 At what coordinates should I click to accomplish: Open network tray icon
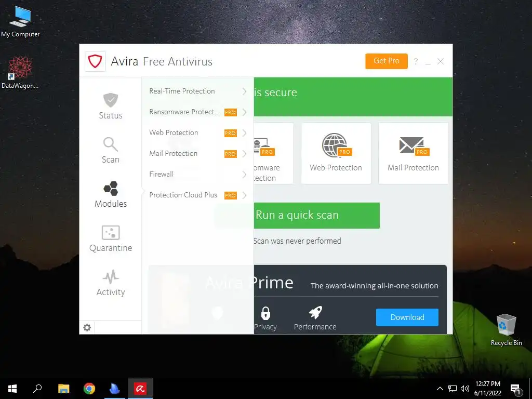click(x=453, y=389)
